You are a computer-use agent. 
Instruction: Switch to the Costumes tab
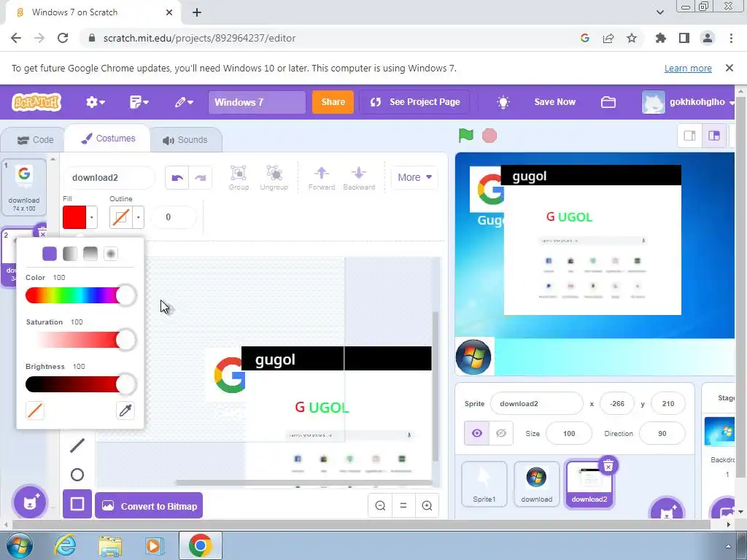click(x=108, y=139)
